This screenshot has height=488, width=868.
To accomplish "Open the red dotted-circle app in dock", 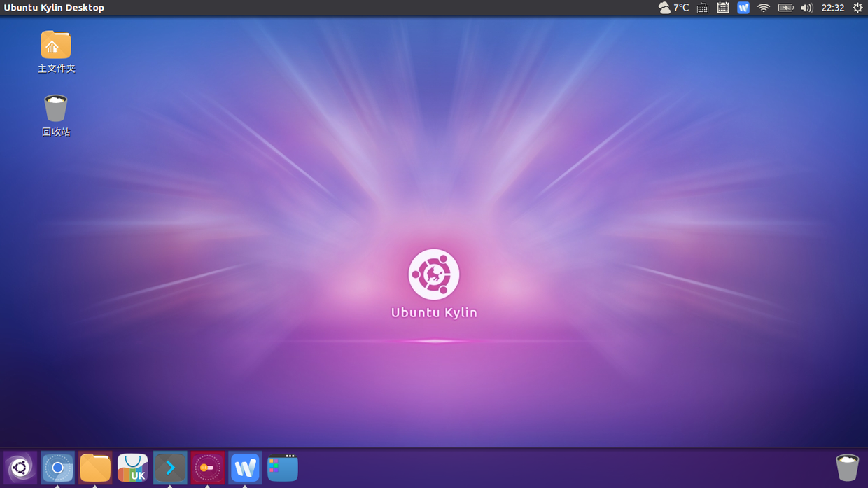I will click(208, 468).
